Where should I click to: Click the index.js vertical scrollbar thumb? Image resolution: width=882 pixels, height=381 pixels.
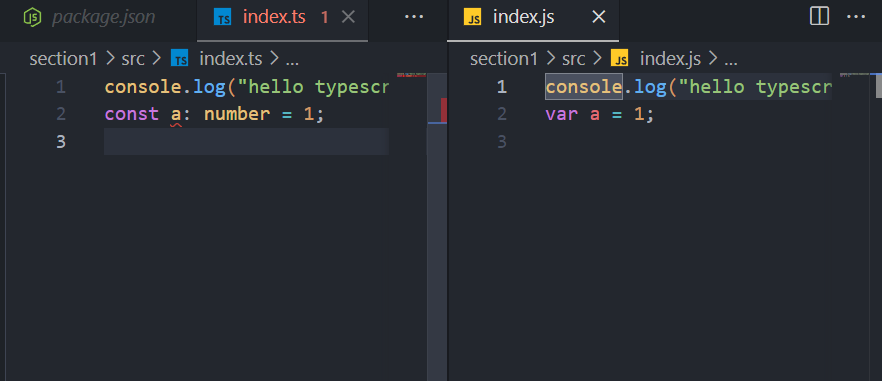coord(879,86)
